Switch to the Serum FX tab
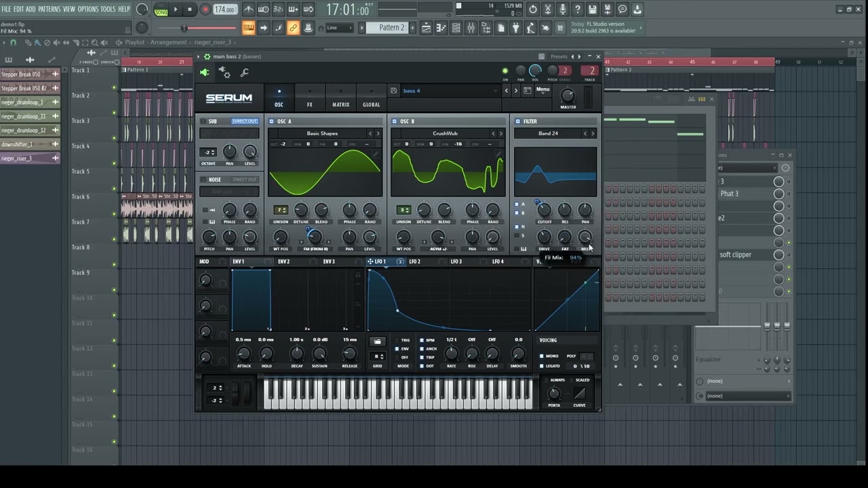Viewport: 868px width, 488px height. [x=310, y=98]
